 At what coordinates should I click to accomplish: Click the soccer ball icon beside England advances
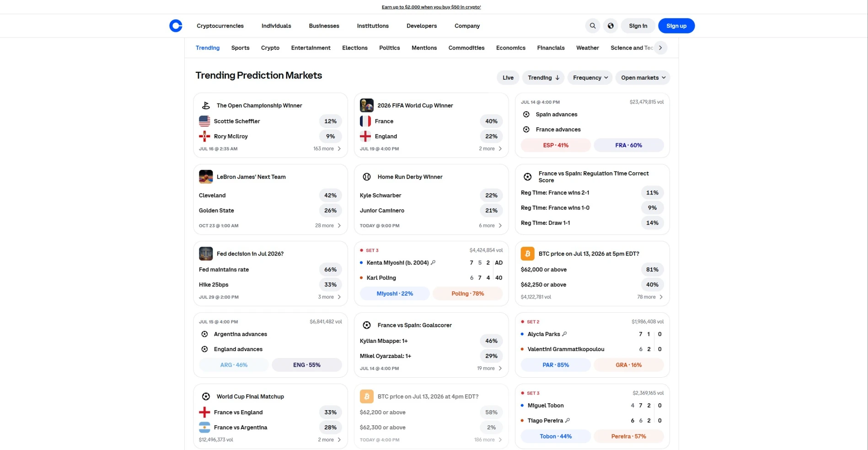(x=204, y=349)
